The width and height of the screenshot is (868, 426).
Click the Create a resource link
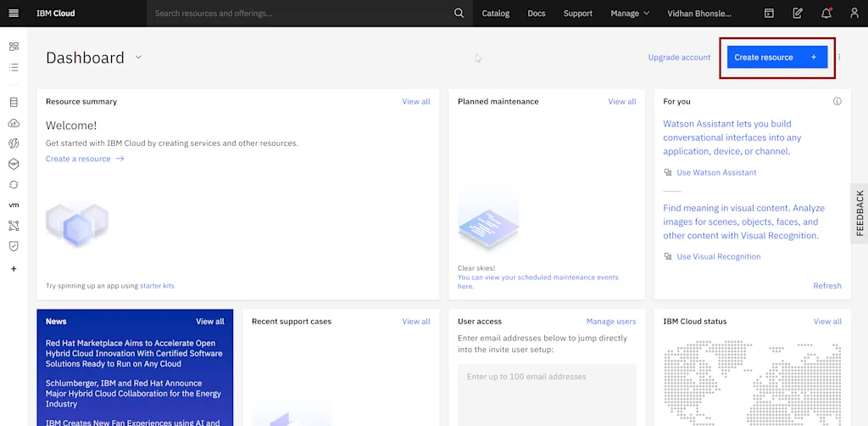(78, 159)
